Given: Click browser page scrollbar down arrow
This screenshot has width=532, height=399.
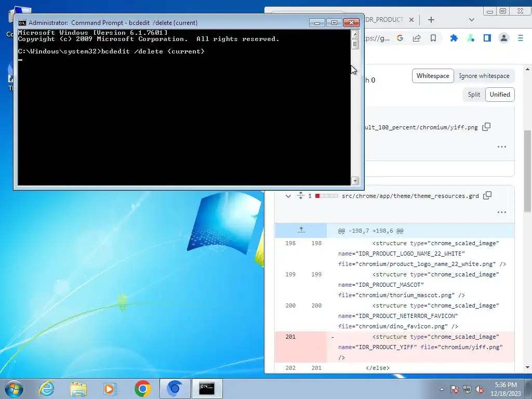Looking at the screenshot, I should coord(527,367).
